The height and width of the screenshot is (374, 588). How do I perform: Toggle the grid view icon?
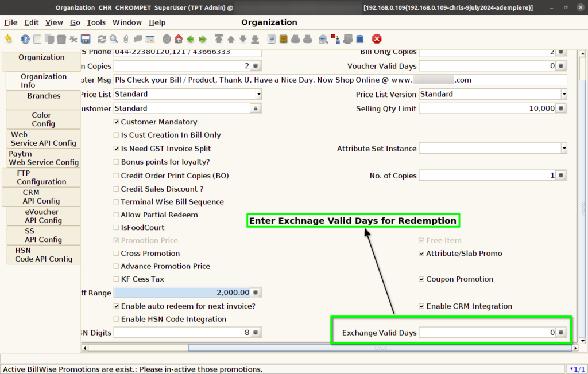[150, 38]
